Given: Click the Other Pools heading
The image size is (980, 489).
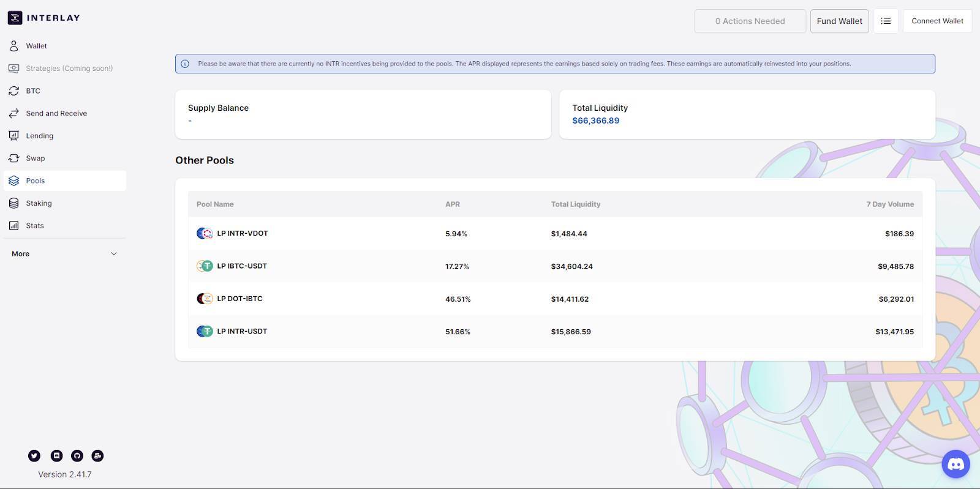Looking at the screenshot, I should click(205, 160).
